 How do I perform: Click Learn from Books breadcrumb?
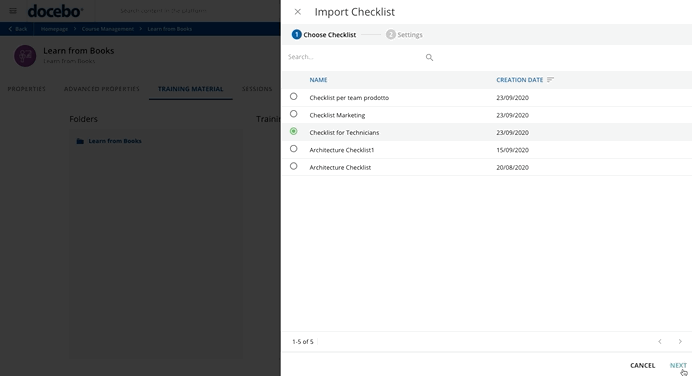pyautogui.click(x=169, y=29)
